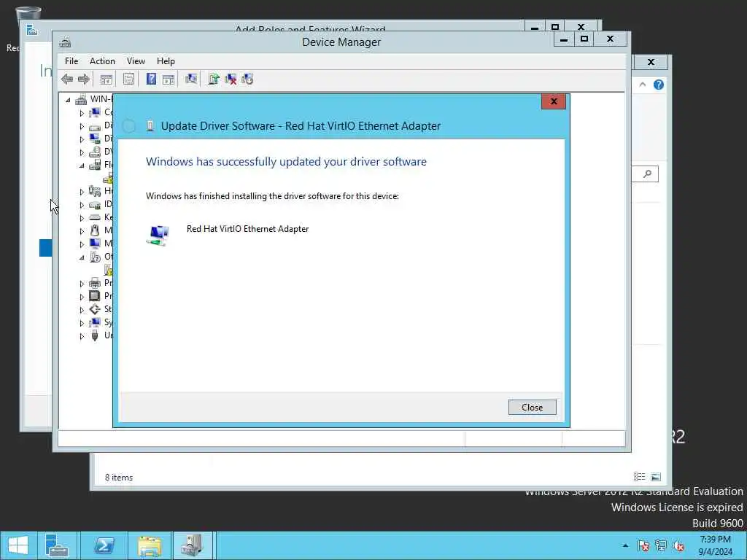Select the Floppy drive controllers icon
The image size is (747, 560).
95,165
